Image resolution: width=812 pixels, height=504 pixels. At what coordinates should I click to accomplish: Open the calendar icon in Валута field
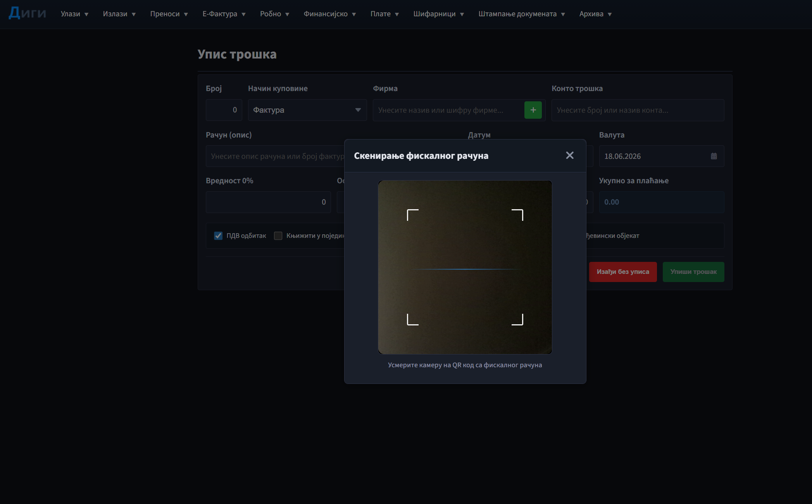point(714,156)
